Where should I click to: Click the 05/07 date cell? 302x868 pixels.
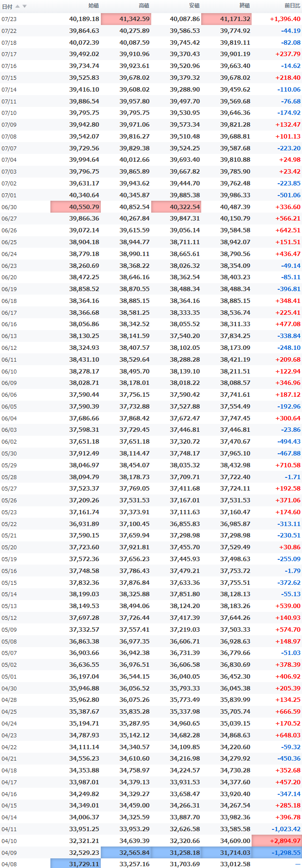[x=9, y=653]
